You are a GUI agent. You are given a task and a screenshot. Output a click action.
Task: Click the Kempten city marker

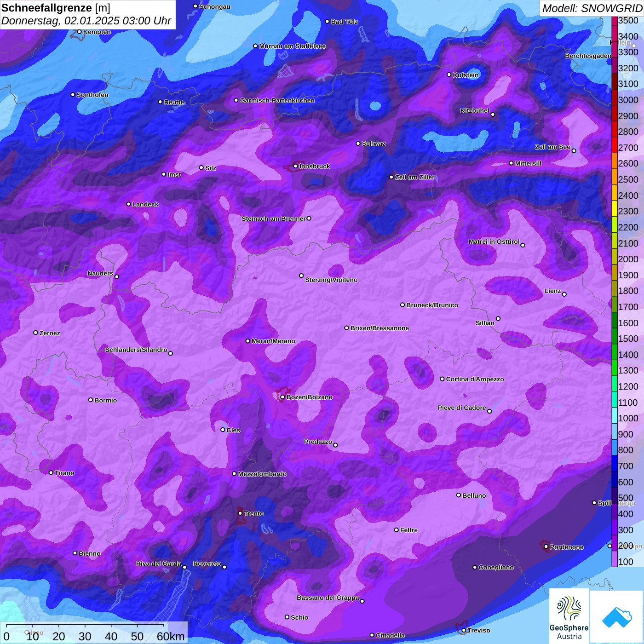(79, 32)
